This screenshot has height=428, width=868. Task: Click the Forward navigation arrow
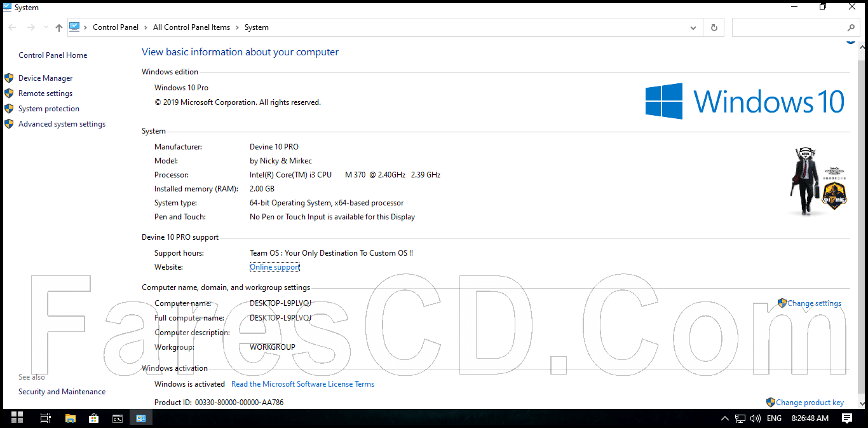31,27
